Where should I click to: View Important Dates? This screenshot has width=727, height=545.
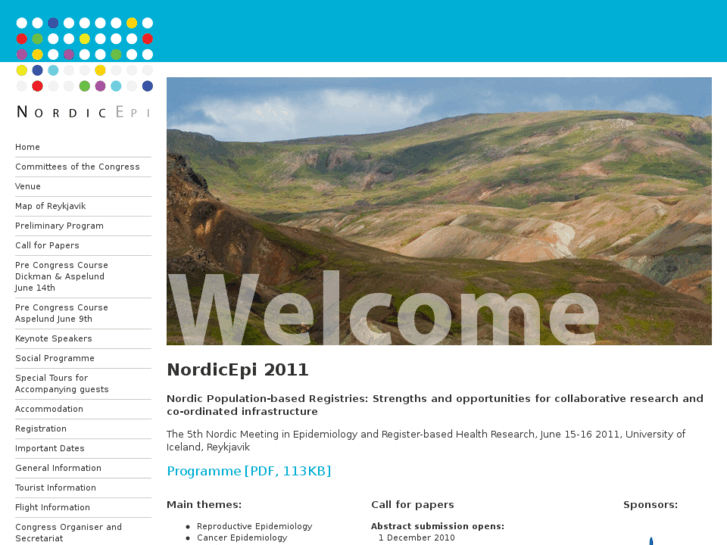pos(50,449)
